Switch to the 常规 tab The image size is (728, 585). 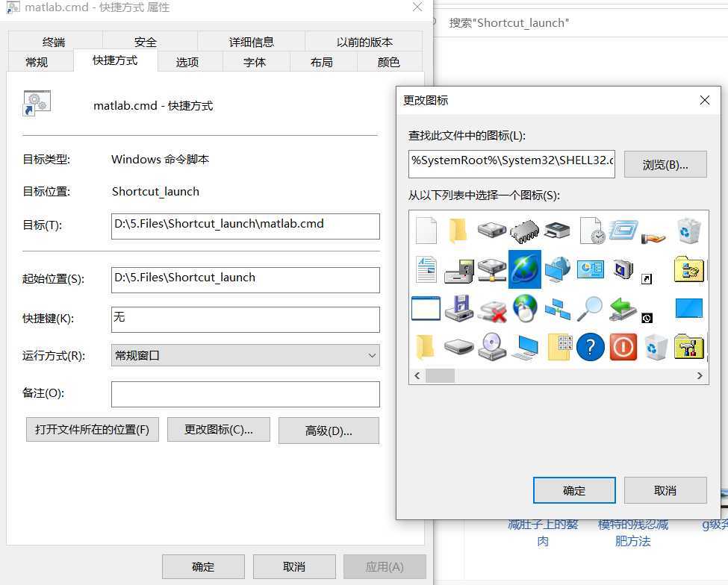[x=37, y=62]
